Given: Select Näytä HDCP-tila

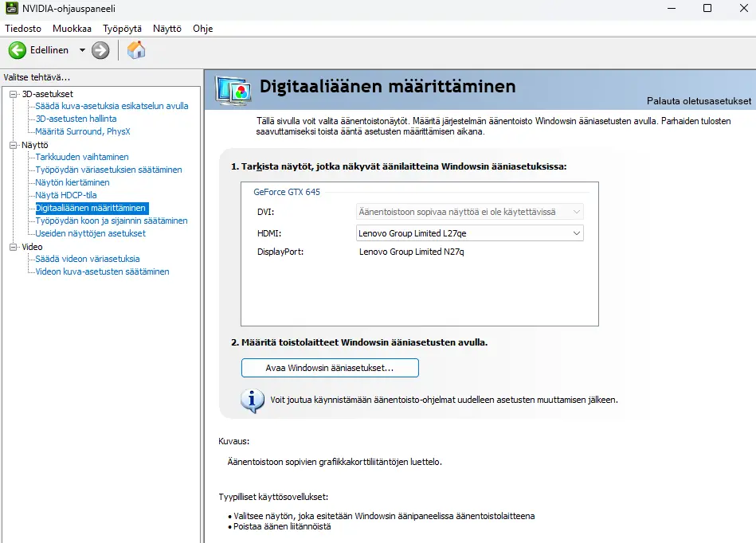Looking at the screenshot, I should point(66,195).
